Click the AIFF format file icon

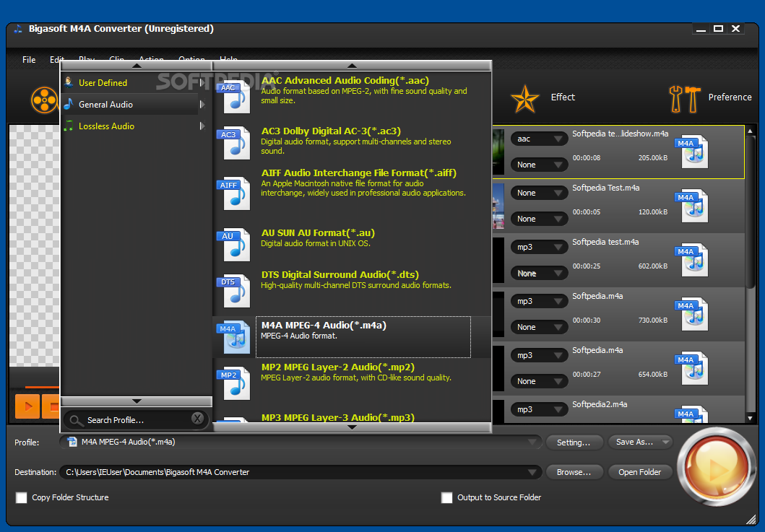point(234,194)
